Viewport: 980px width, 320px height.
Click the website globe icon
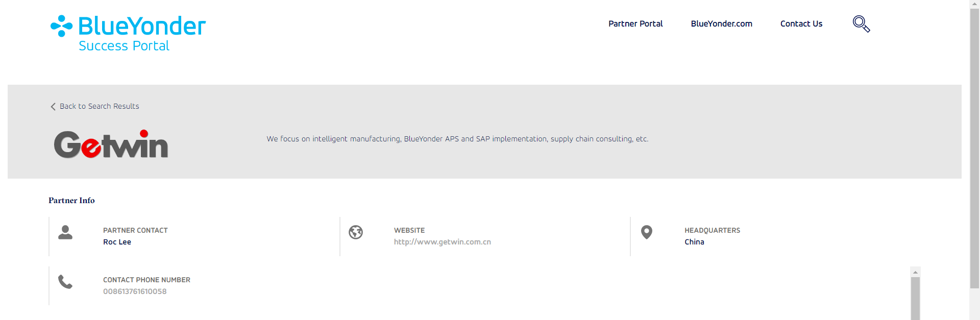356,232
